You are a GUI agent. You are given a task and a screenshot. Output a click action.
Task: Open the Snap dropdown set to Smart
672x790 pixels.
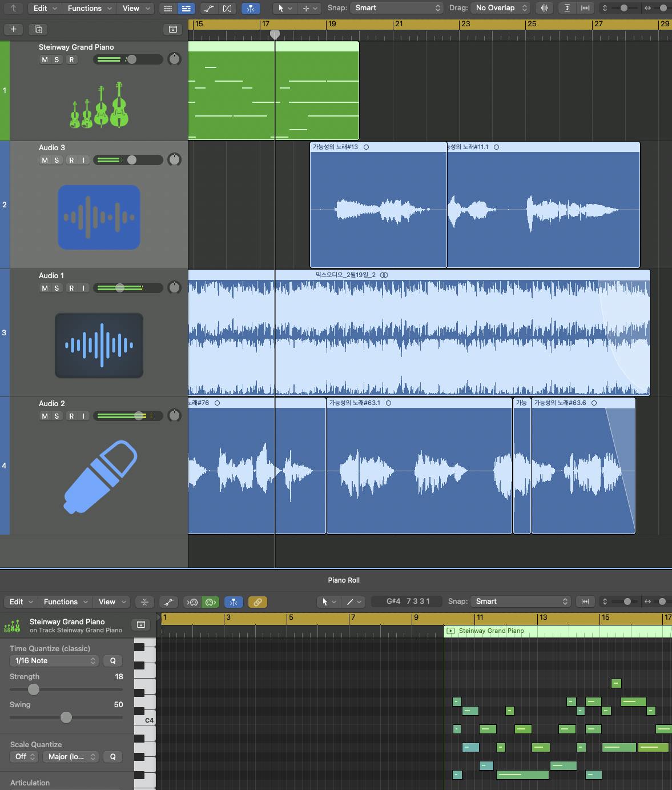[x=397, y=8]
